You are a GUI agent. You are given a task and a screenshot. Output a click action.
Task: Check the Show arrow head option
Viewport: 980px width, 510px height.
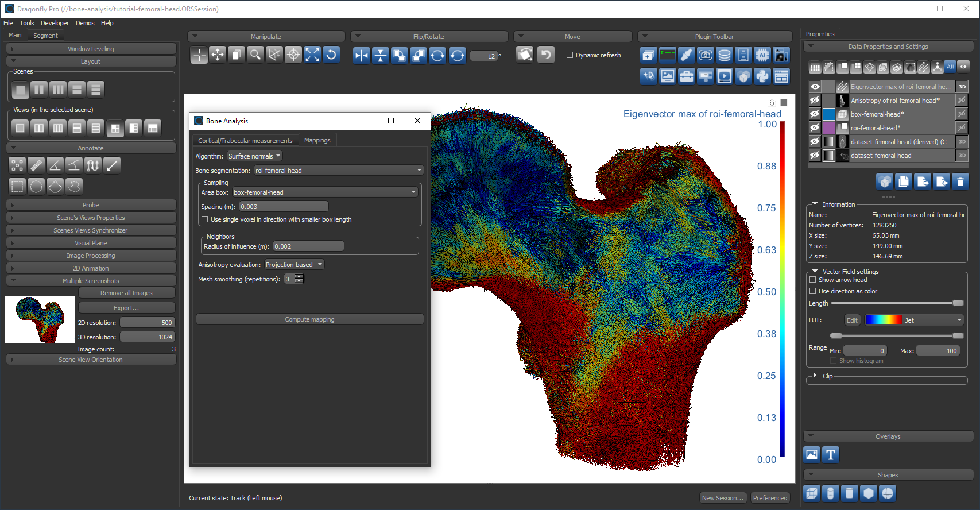pyautogui.click(x=813, y=280)
